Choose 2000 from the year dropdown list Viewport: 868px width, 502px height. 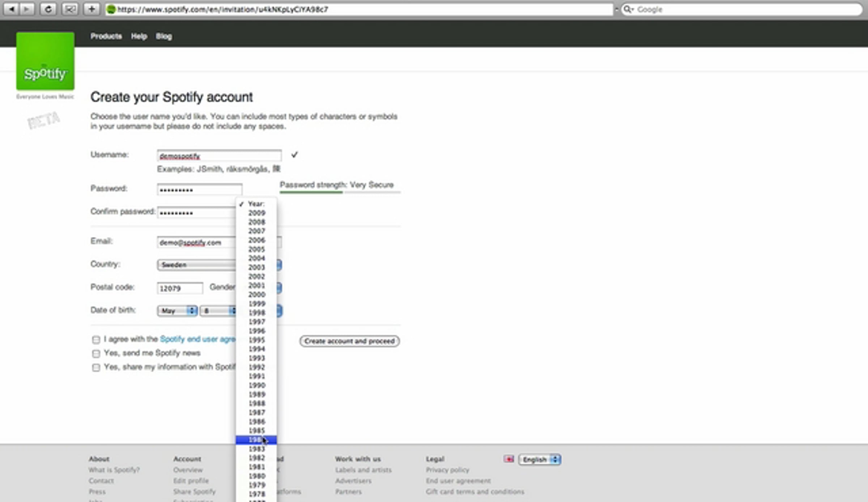pyautogui.click(x=256, y=294)
